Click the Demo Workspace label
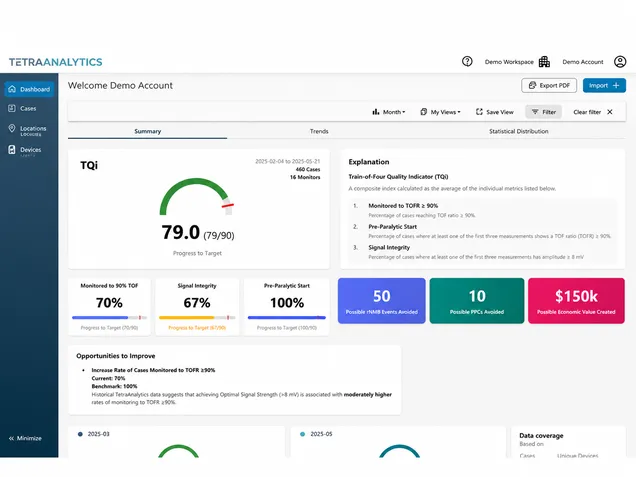 (x=509, y=62)
